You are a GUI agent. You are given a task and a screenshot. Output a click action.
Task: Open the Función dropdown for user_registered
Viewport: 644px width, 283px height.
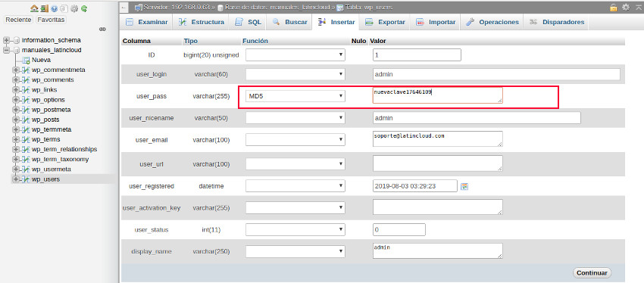[x=295, y=186]
